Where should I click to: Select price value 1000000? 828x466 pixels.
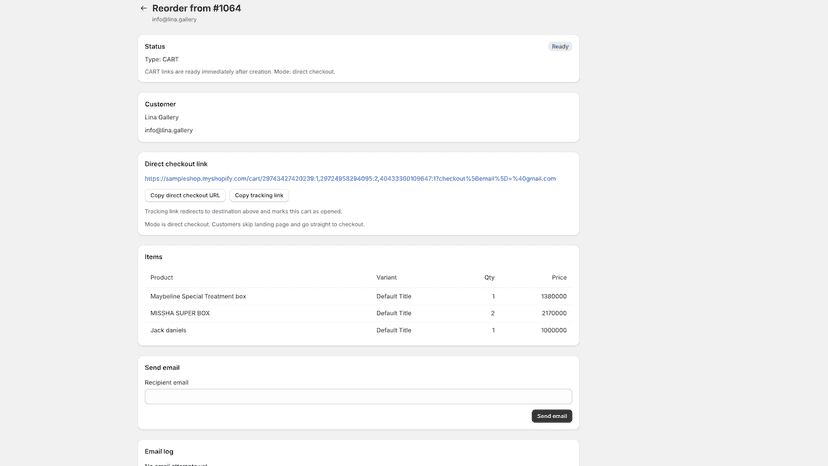pos(554,330)
